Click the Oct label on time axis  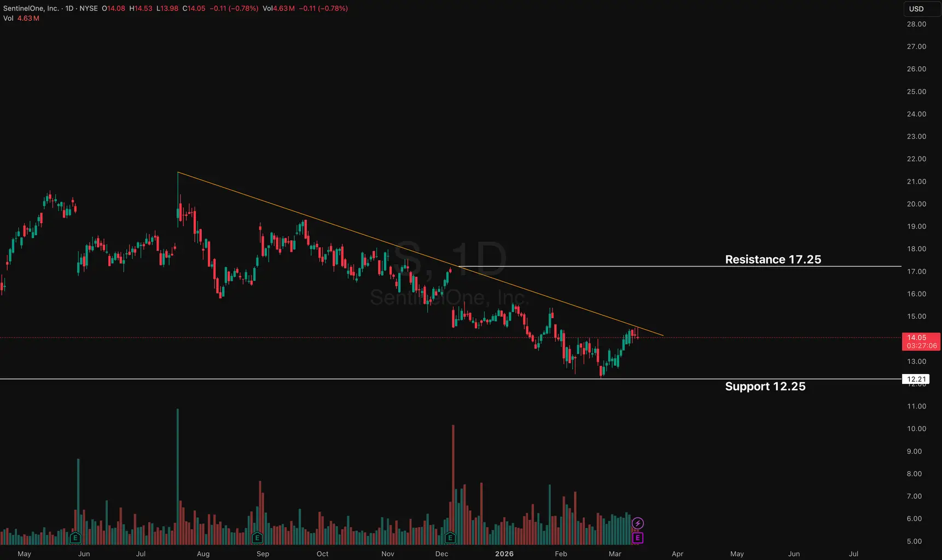pos(322,553)
